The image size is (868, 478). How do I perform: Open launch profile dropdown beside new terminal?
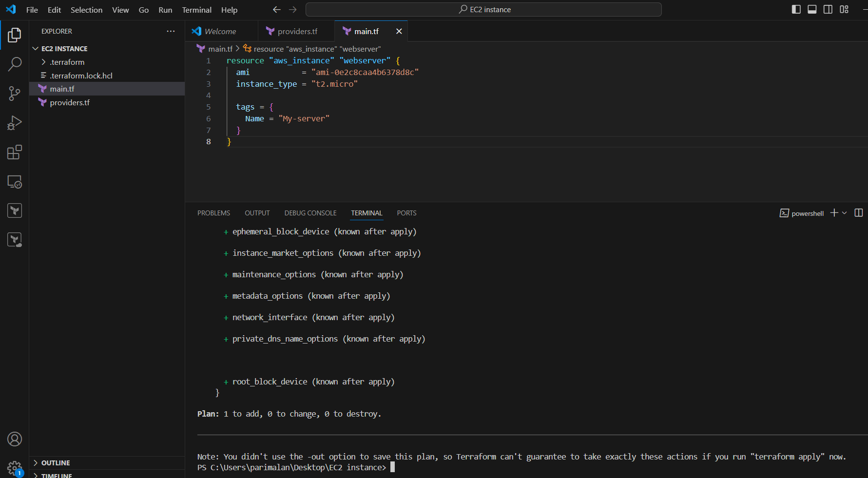pyautogui.click(x=845, y=213)
